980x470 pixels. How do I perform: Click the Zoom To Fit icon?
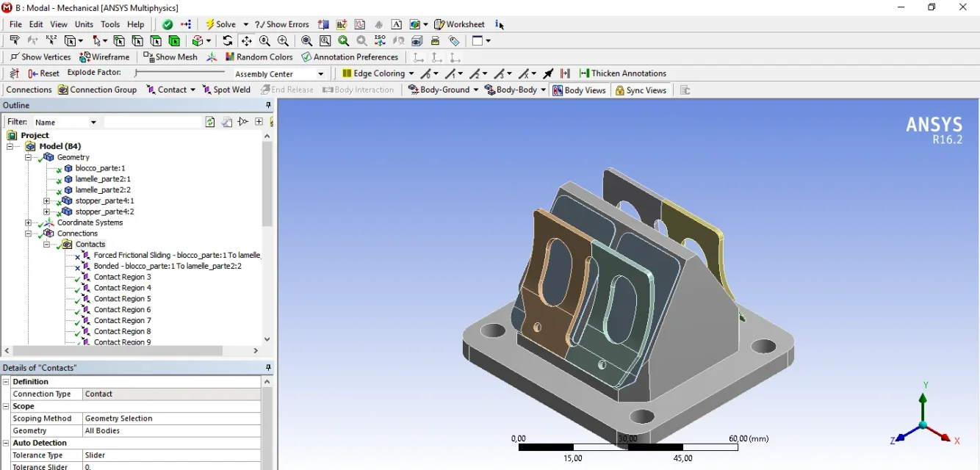[x=307, y=41]
